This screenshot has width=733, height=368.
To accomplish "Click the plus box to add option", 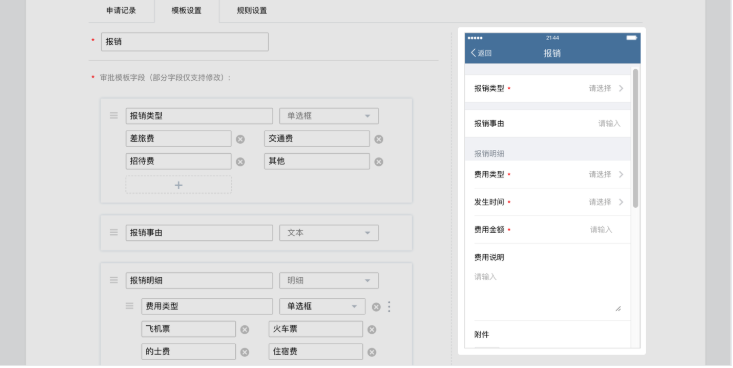I will coord(179,185).
